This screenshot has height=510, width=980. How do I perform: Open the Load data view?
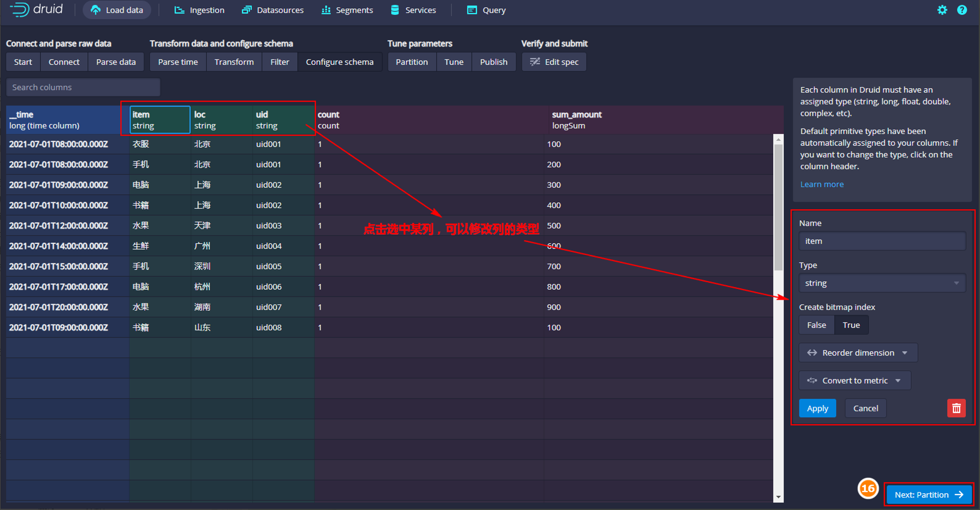pos(117,10)
